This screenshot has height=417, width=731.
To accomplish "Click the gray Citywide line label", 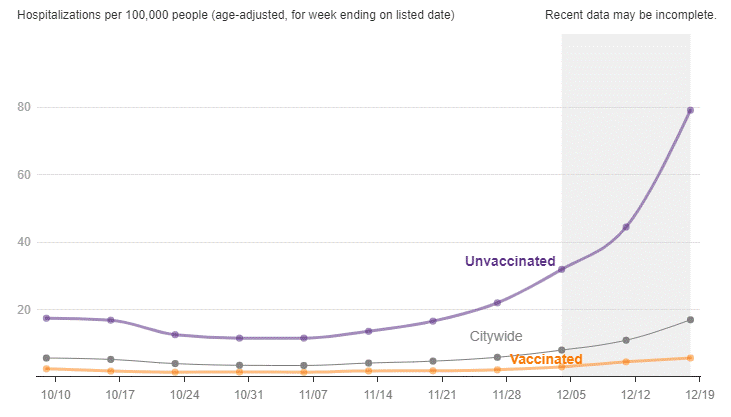I will coord(496,336).
